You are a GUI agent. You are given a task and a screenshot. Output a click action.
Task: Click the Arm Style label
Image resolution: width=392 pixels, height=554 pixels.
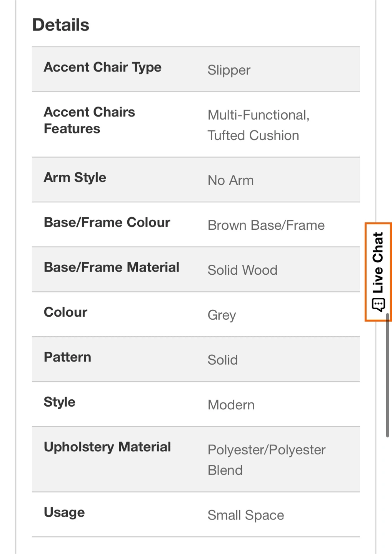[75, 177]
